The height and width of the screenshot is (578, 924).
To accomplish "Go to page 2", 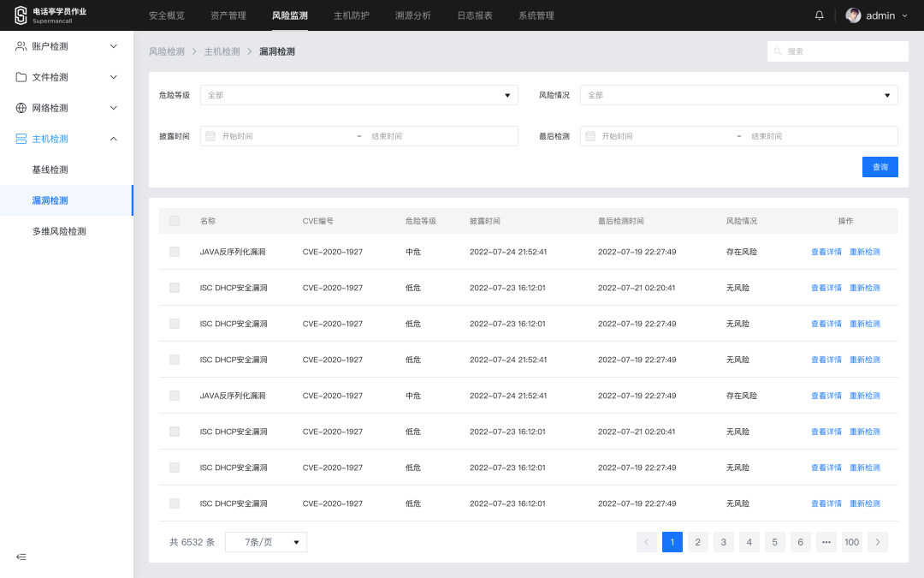I will coord(698,542).
